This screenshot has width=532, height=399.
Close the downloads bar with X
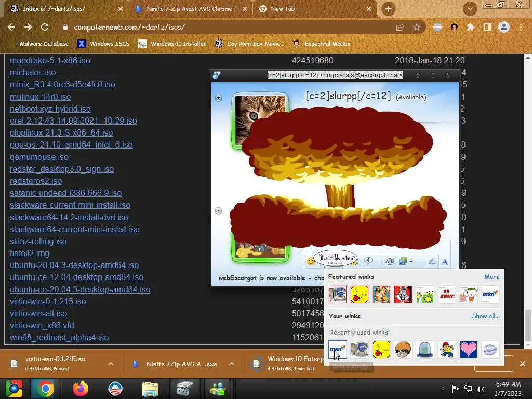(x=523, y=364)
